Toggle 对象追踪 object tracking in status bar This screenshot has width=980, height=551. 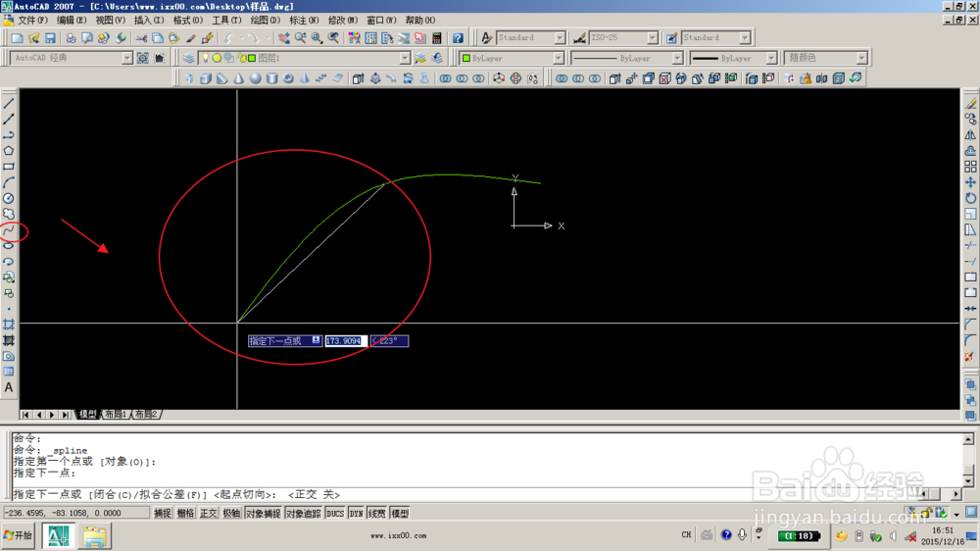coord(303,514)
